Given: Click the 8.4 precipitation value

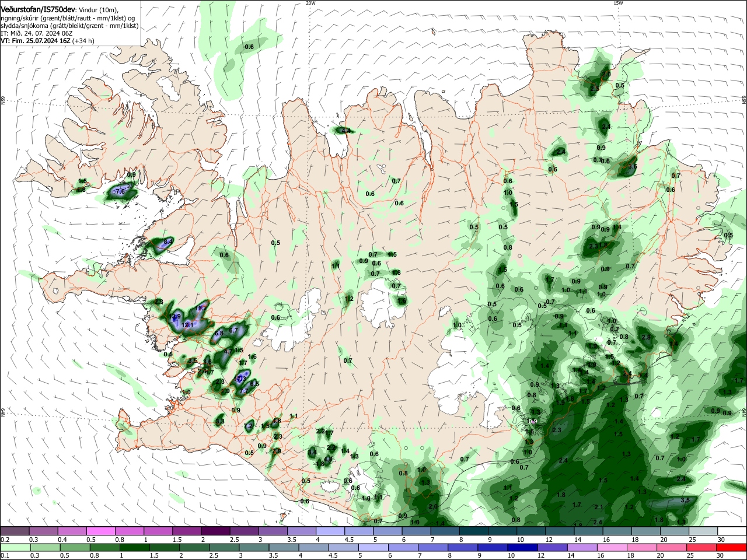Looking at the screenshot, I should coord(168,241).
